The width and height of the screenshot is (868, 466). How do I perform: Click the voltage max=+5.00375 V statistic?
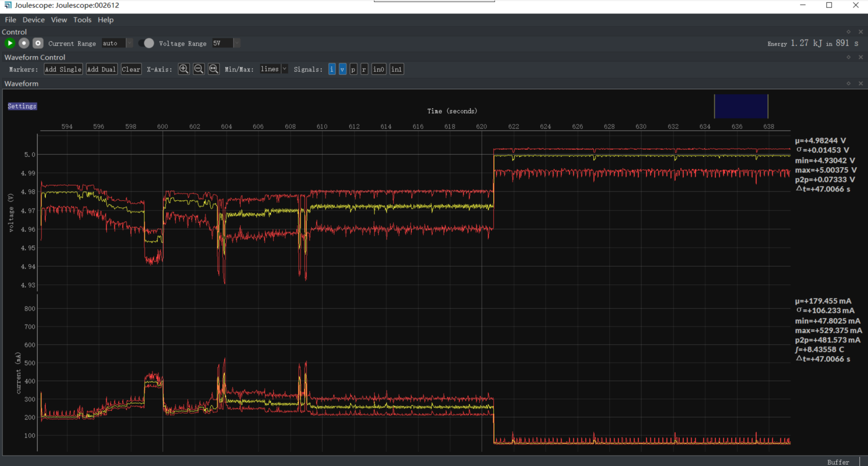(x=826, y=170)
